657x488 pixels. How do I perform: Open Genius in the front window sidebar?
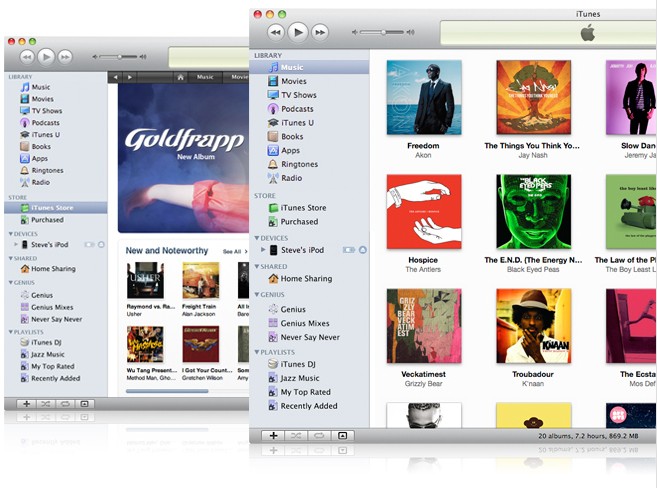tap(309, 309)
